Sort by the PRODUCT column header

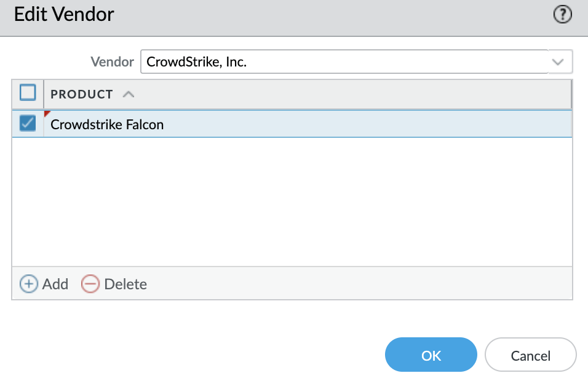82,94
